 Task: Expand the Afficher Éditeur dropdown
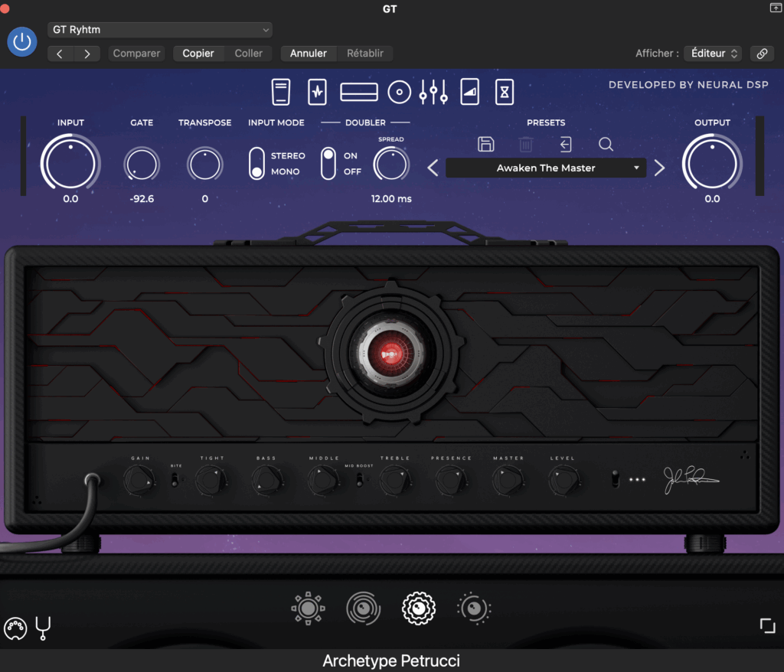[713, 54]
